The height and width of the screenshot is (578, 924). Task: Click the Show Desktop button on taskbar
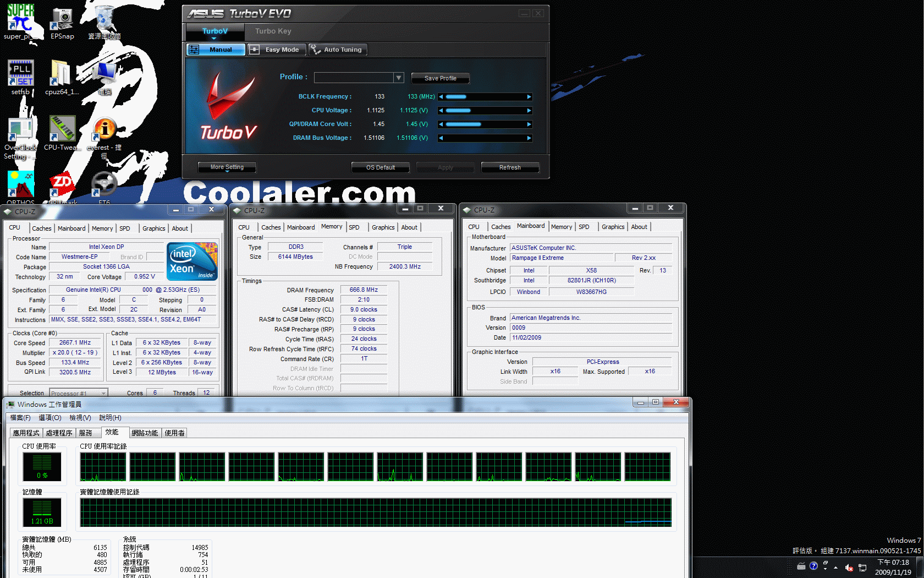[x=920, y=567]
